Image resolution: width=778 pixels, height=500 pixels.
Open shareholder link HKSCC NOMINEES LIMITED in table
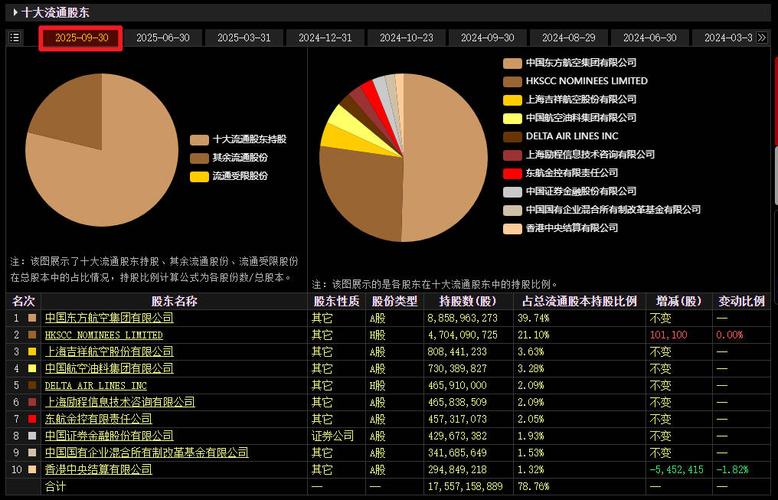(x=104, y=335)
